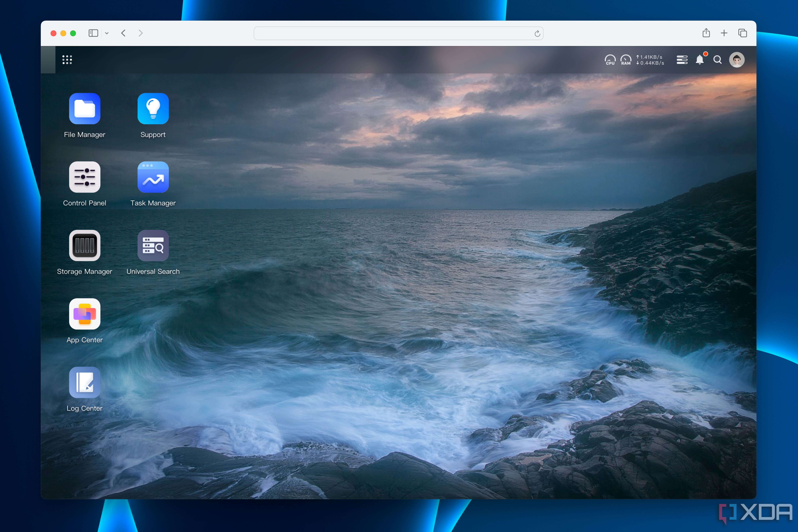Show the tab overview button

[x=742, y=33]
